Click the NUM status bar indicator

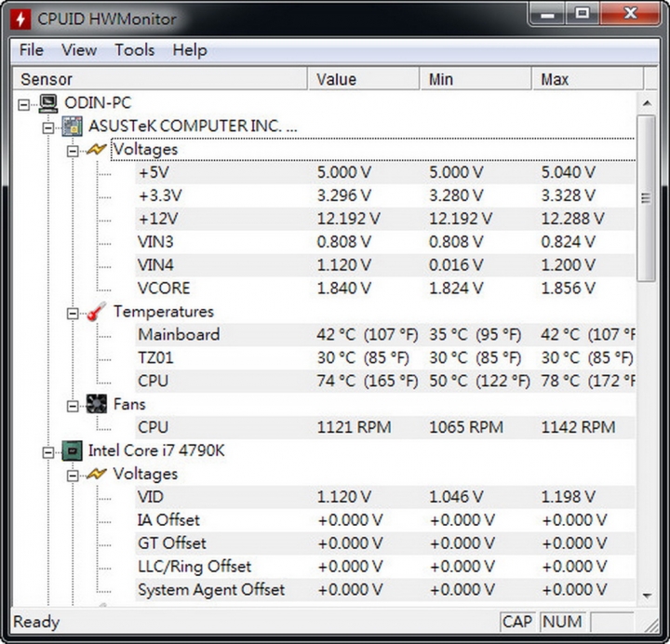coord(562,622)
